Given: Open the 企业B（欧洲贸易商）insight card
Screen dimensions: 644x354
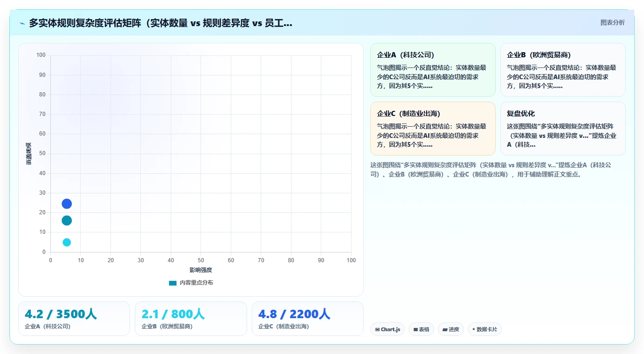Looking at the screenshot, I should 563,70.
